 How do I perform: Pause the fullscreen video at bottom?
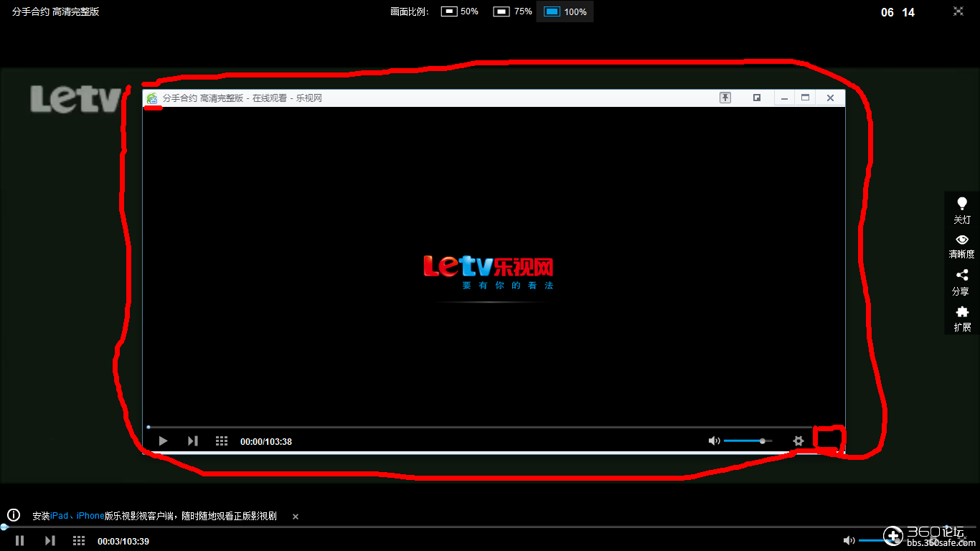[x=20, y=540]
